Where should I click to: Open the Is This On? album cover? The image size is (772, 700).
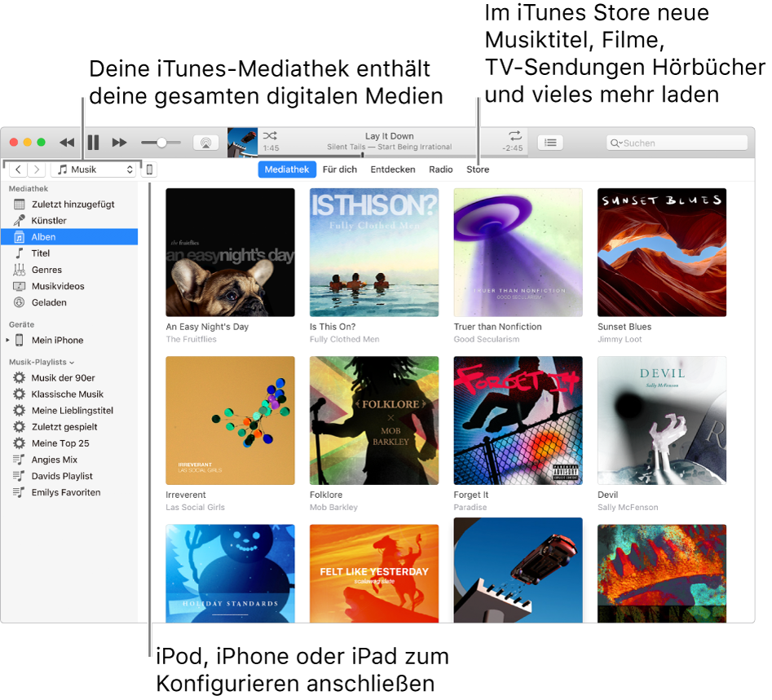373,253
